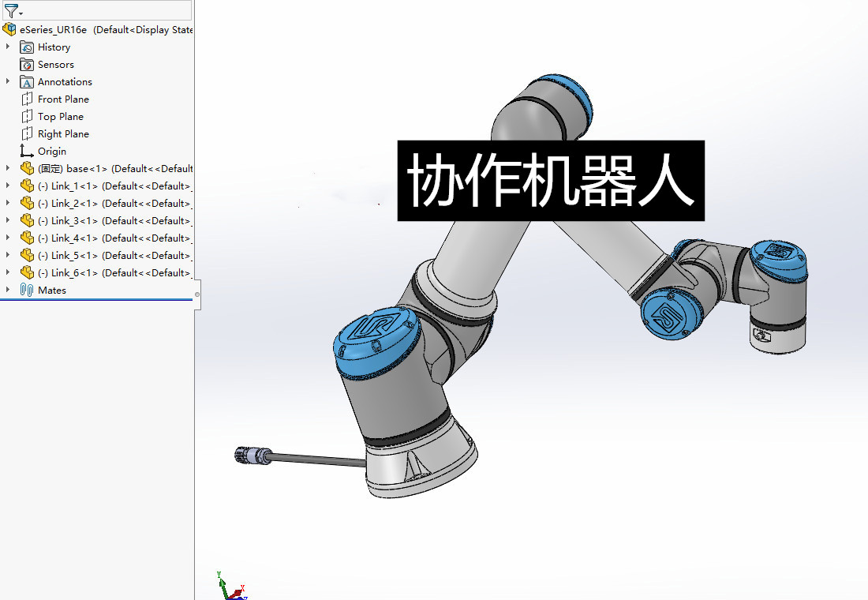Click the Annotations folder icon
Screen dimensions: 868x600
[27, 82]
